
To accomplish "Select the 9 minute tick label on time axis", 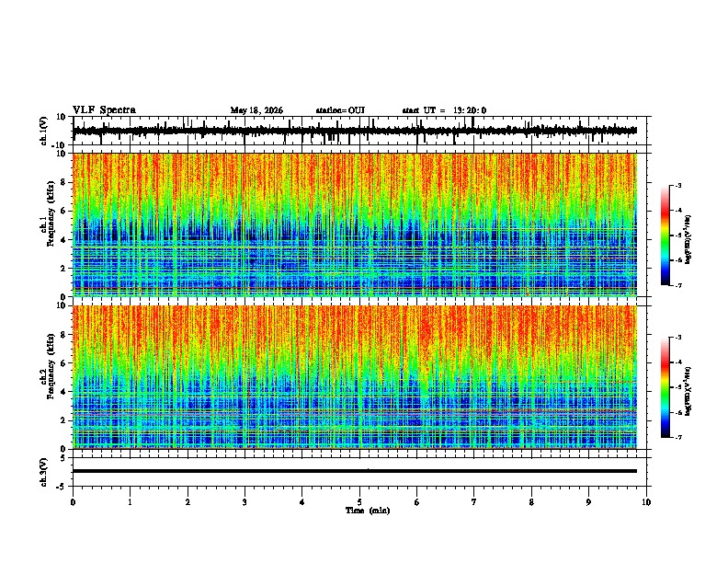I will click(x=588, y=502).
